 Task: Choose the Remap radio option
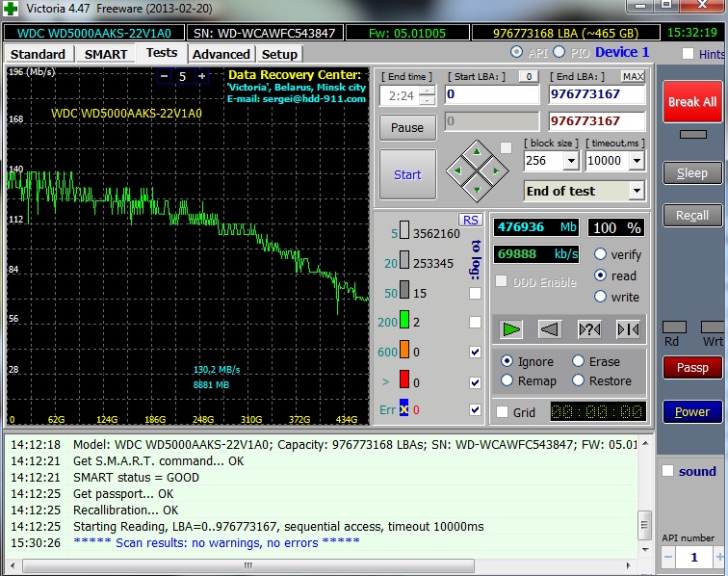tap(507, 380)
